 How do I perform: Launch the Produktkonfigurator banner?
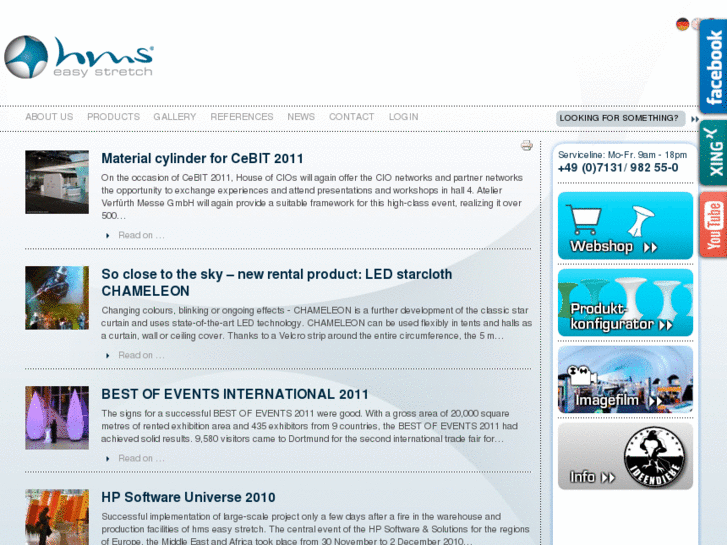click(625, 302)
